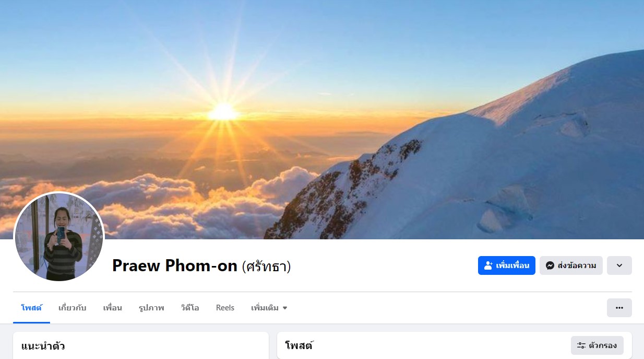644x359 pixels.
Task: Click the โพสต์ heading in the posts card
Action: 299,345
